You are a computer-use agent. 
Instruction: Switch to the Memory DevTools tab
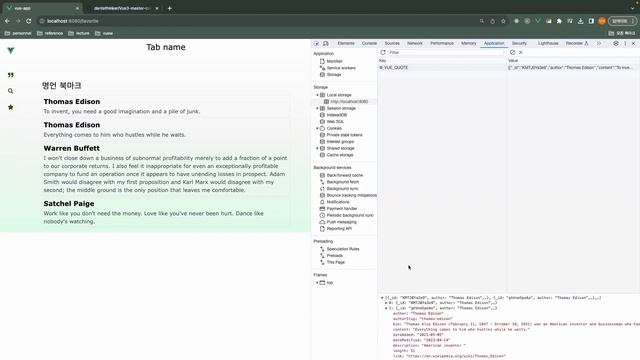coord(469,43)
